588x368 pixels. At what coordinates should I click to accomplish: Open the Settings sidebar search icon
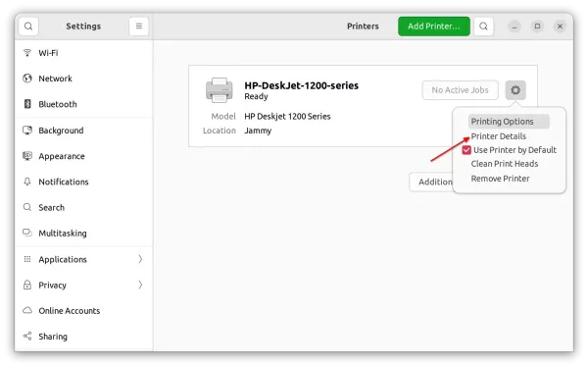(28, 26)
